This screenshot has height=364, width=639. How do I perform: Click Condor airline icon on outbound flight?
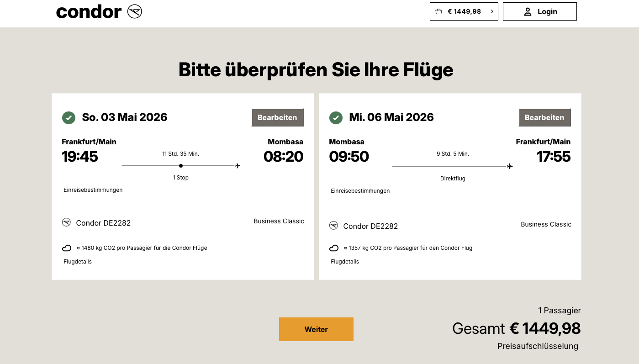(67, 222)
